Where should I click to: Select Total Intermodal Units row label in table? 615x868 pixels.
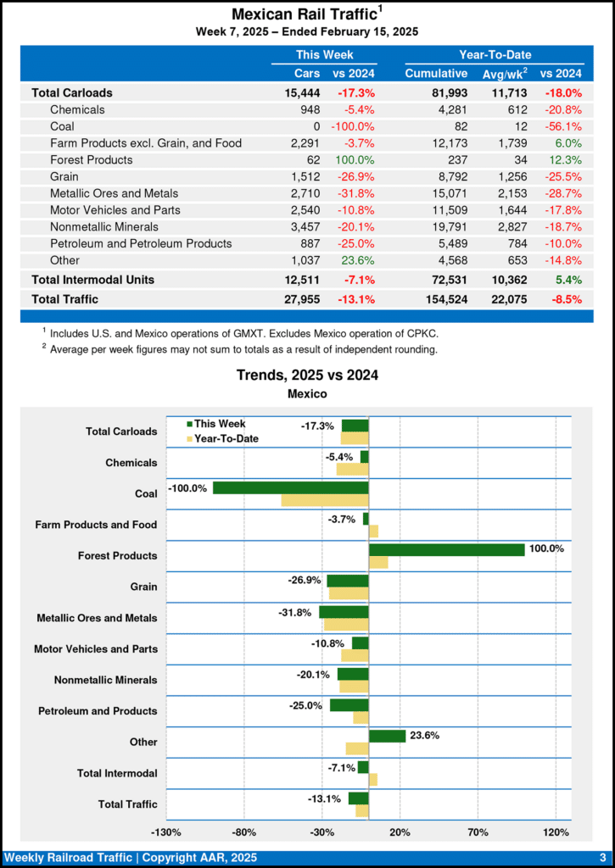92,279
